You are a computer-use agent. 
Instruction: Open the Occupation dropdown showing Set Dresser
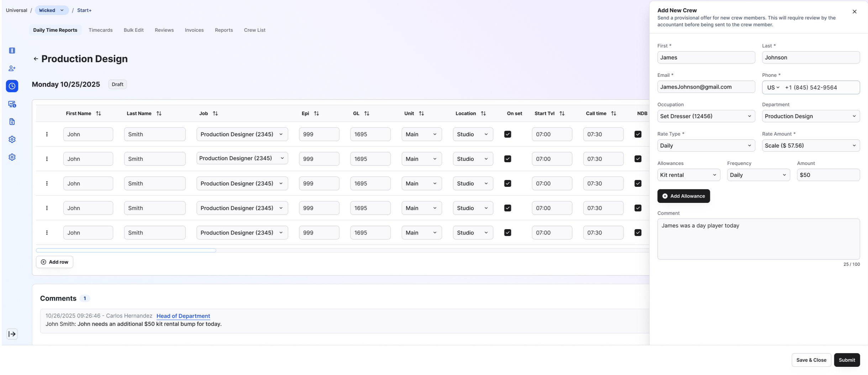point(706,116)
